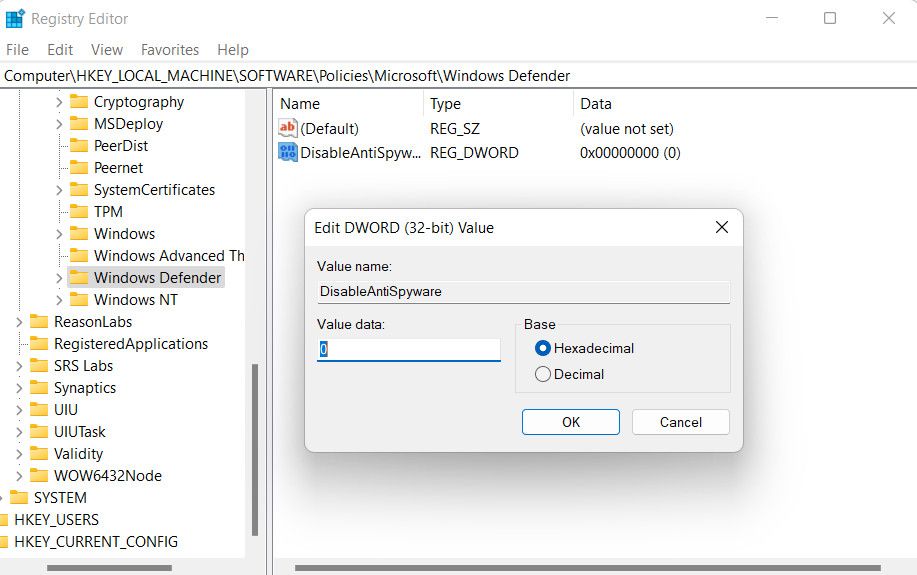Select the UIU folder icon

[x=39, y=409]
